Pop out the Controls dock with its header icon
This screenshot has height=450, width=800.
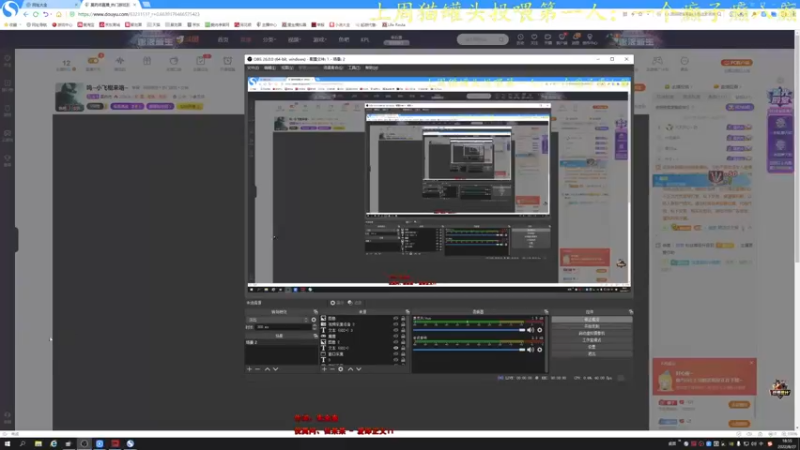point(631,311)
